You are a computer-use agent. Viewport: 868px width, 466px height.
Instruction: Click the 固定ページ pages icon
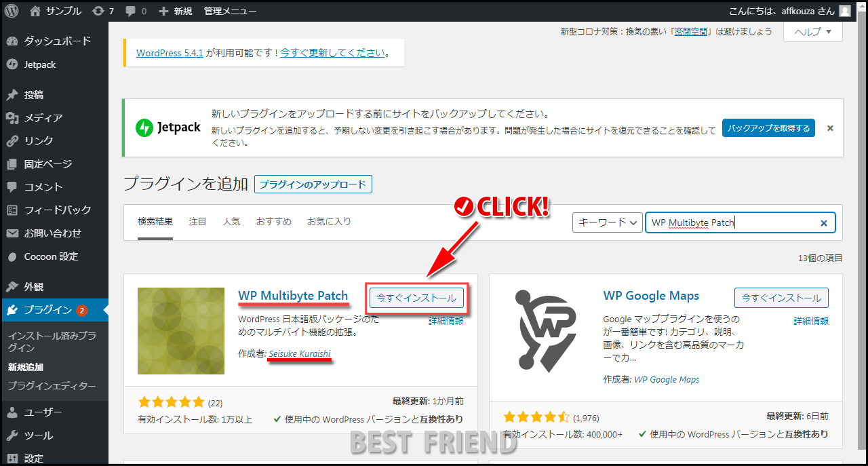[x=12, y=164]
